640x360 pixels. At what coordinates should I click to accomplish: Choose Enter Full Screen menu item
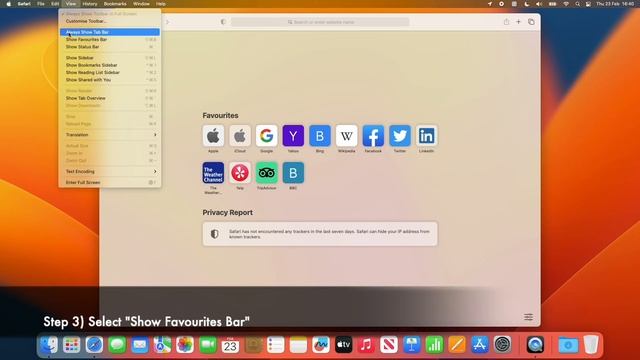(110, 182)
